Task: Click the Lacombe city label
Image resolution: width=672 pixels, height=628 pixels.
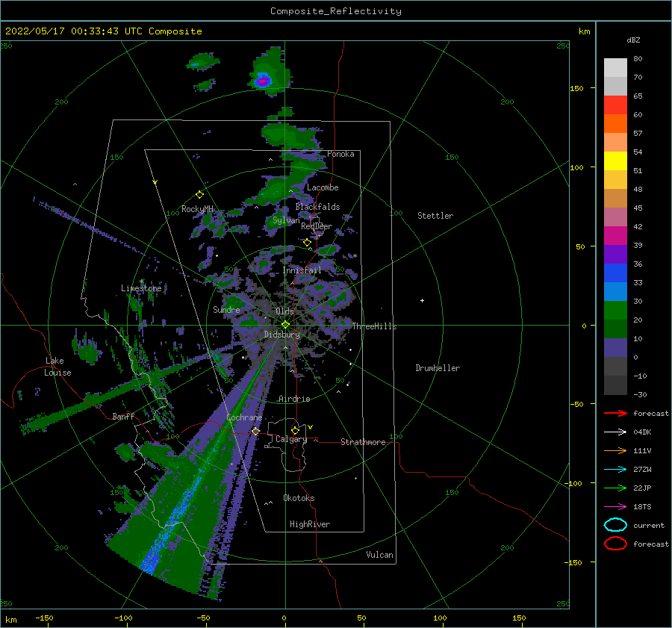Action: pos(323,187)
